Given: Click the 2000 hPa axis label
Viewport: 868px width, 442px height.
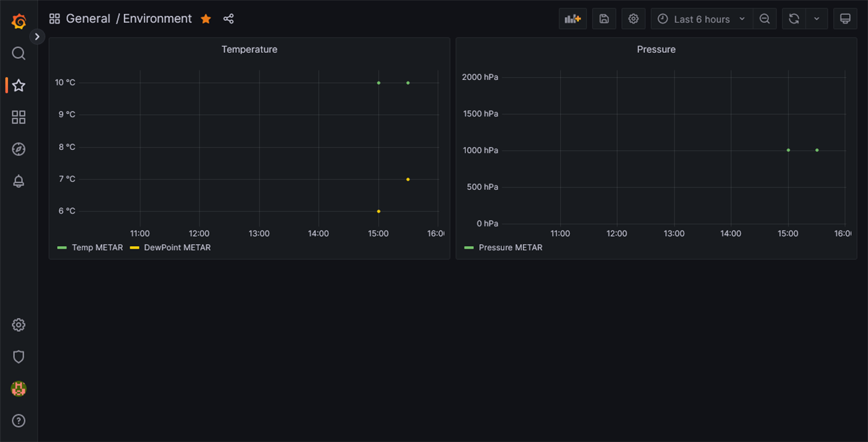Looking at the screenshot, I should pyautogui.click(x=480, y=77).
